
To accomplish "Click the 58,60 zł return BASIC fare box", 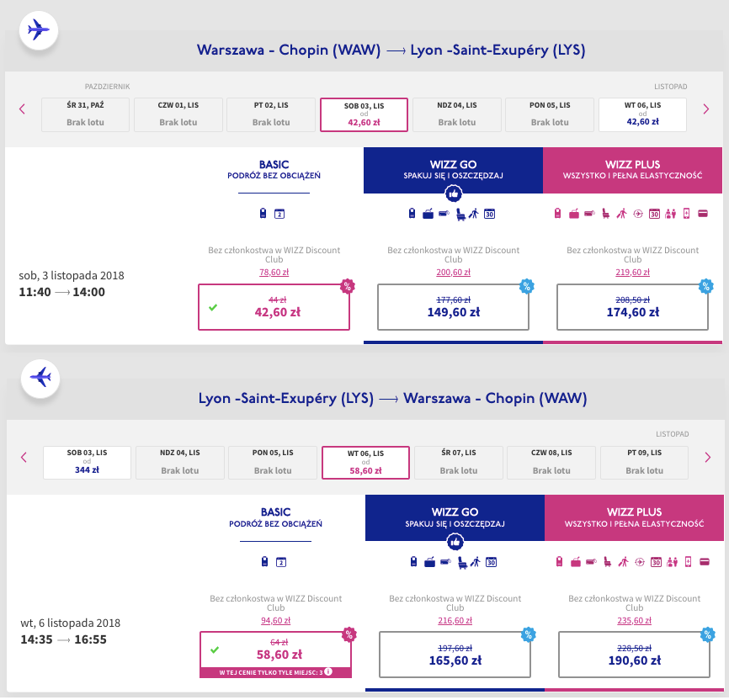I will (275, 650).
